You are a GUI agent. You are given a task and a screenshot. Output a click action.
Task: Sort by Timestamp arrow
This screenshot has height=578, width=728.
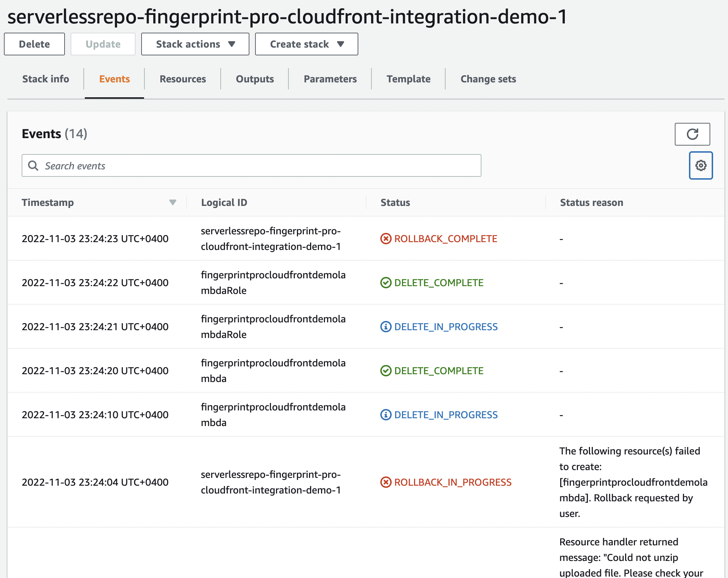tap(173, 202)
